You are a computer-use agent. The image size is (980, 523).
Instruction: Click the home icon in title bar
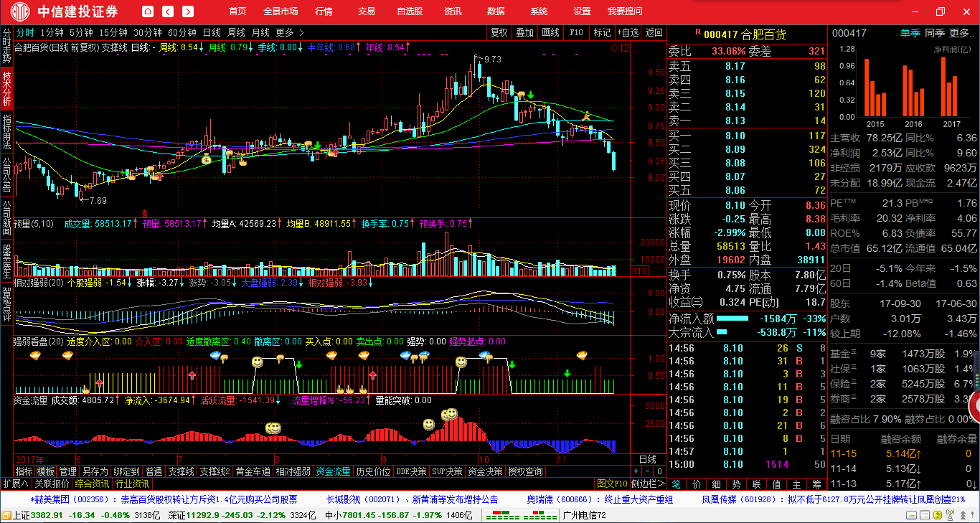coord(148,11)
